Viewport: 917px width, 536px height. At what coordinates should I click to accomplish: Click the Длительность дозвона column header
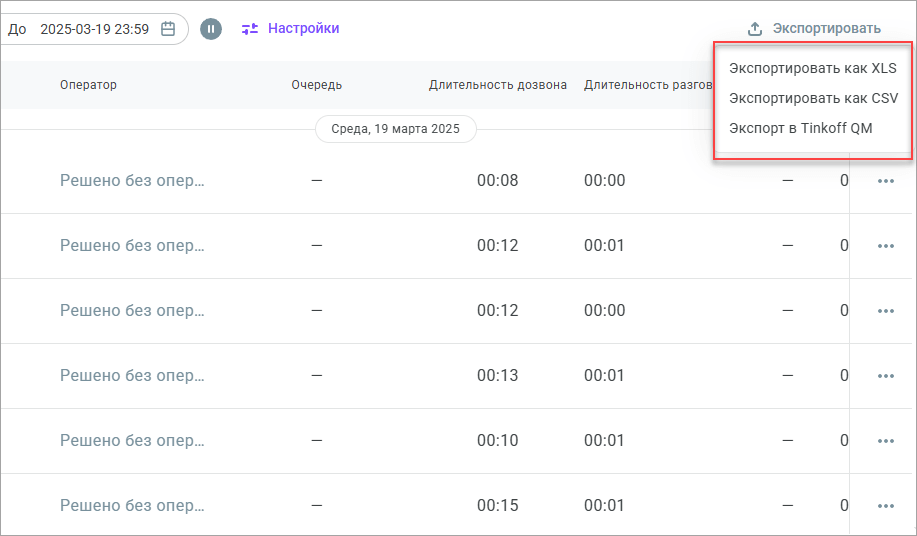click(x=498, y=85)
